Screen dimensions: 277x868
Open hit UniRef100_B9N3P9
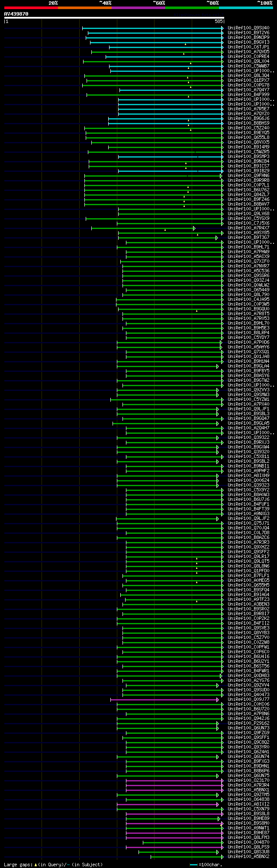[248, 37]
